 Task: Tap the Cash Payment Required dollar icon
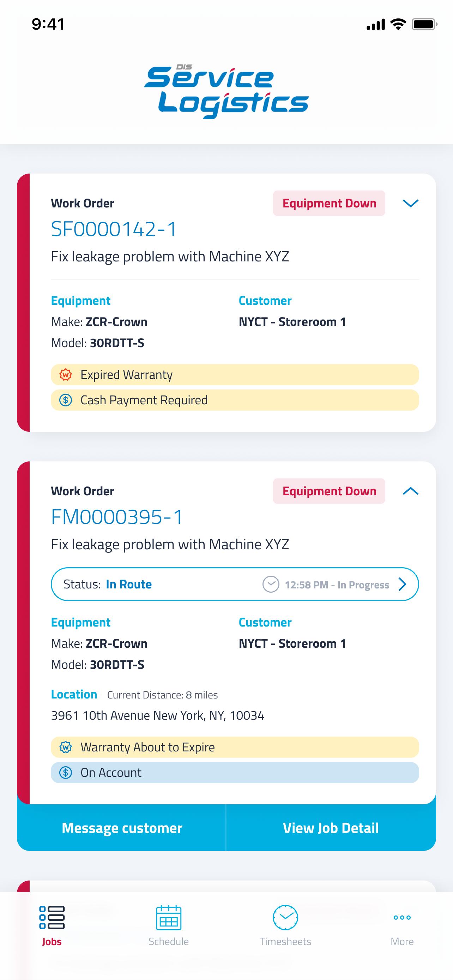click(65, 400)
